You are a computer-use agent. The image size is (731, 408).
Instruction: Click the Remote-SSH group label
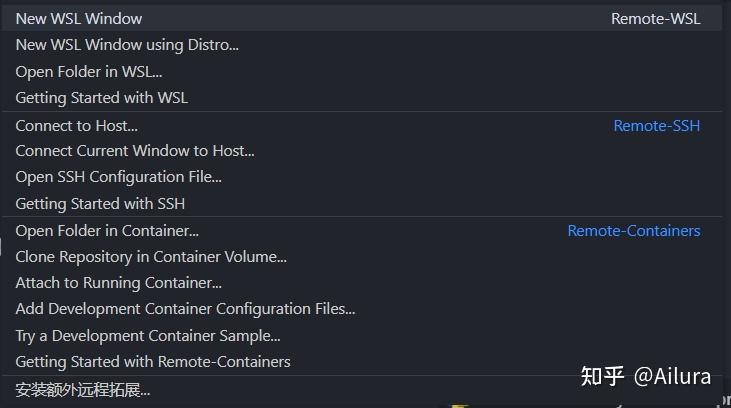tap(656, 125)
